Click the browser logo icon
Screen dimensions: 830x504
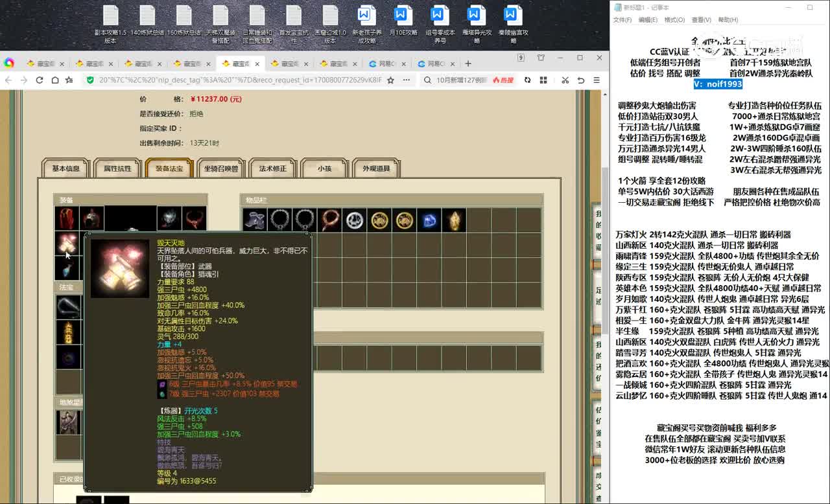click(x=9, y=63)
